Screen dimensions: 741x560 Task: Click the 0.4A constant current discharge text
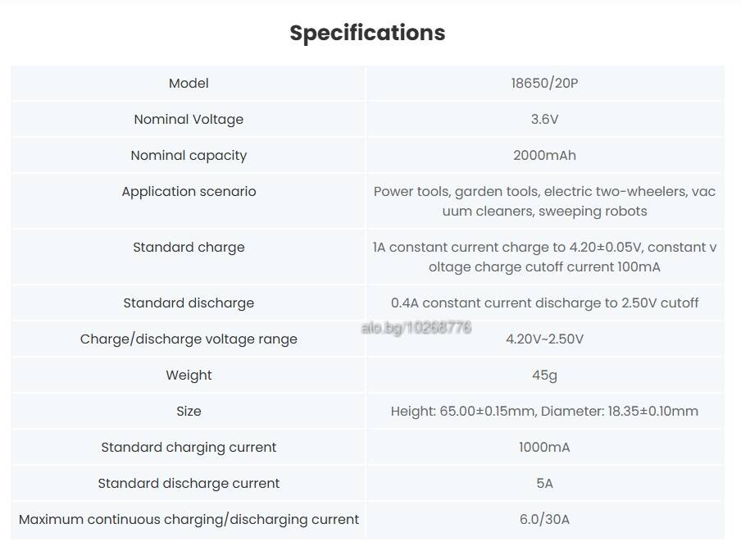(544, 303)
